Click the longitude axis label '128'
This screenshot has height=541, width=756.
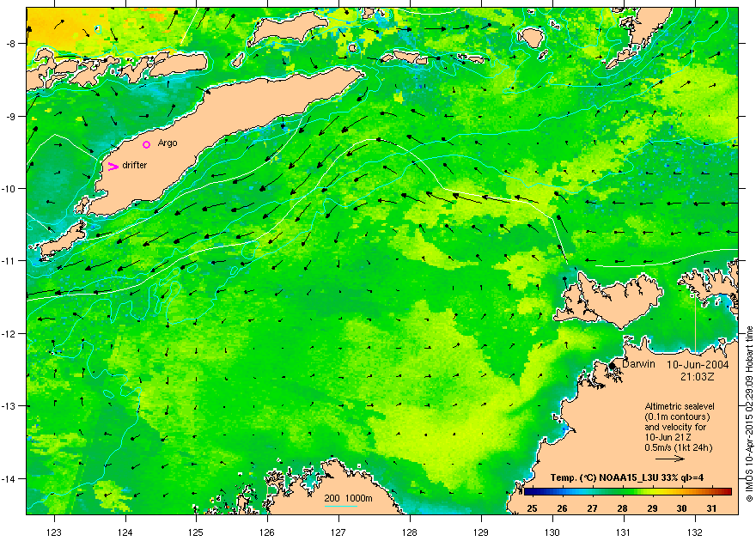[x=410, y=532]
